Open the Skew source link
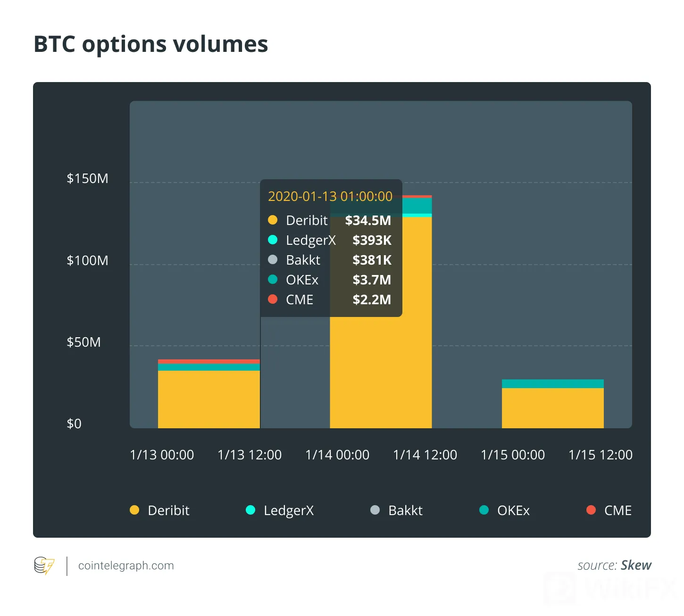 [636, 565]
